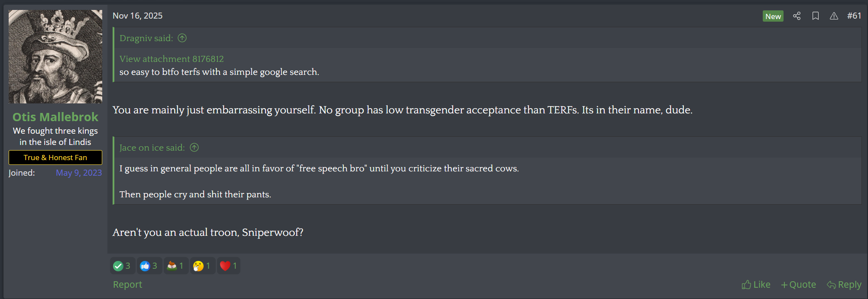Open Otis Mallebrok's profile by username
The width and height of the screenshot is (868, 299).
pos(55,117)
